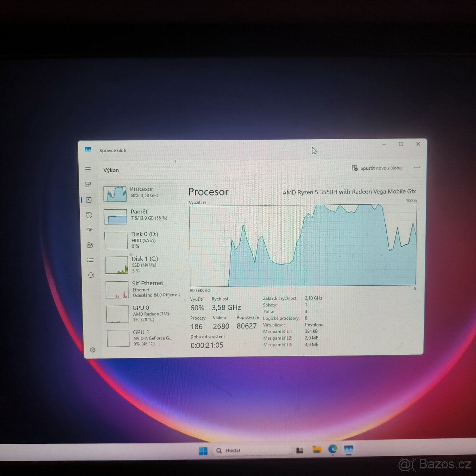Click the Task Manager taskbar icon
This screenshot has height=476, width=476.
pos(349,449)
